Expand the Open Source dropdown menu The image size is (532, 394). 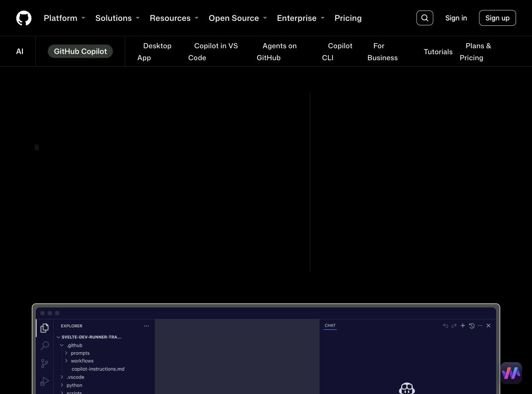click(238, 18)
